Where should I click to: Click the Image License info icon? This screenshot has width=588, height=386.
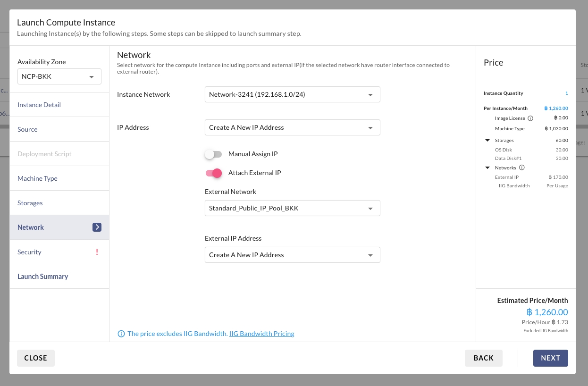coord(530,118)
